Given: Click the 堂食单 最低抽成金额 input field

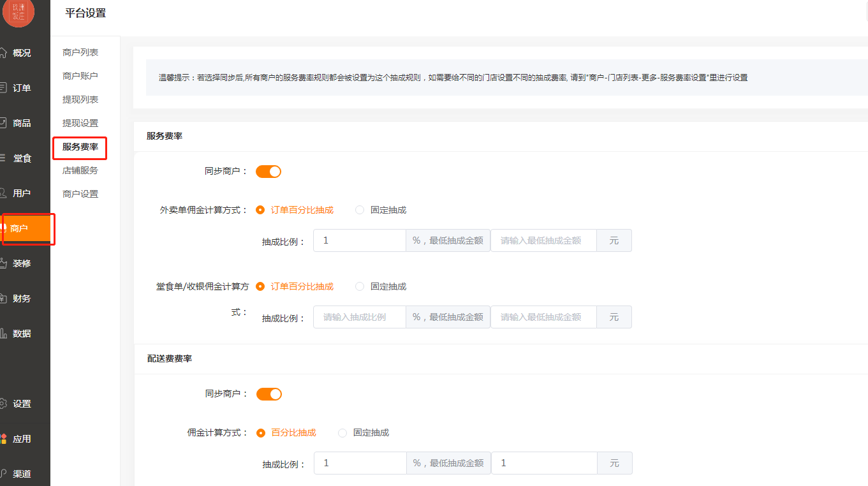Looking at the screenshot, I should coord(543,317).
